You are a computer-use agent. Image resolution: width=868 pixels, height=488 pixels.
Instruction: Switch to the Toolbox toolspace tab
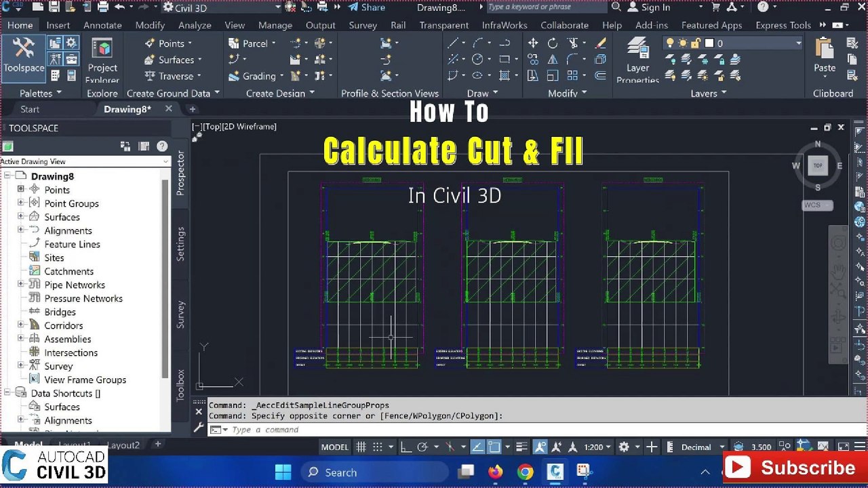pyautogui.click(x=180, y=385)
